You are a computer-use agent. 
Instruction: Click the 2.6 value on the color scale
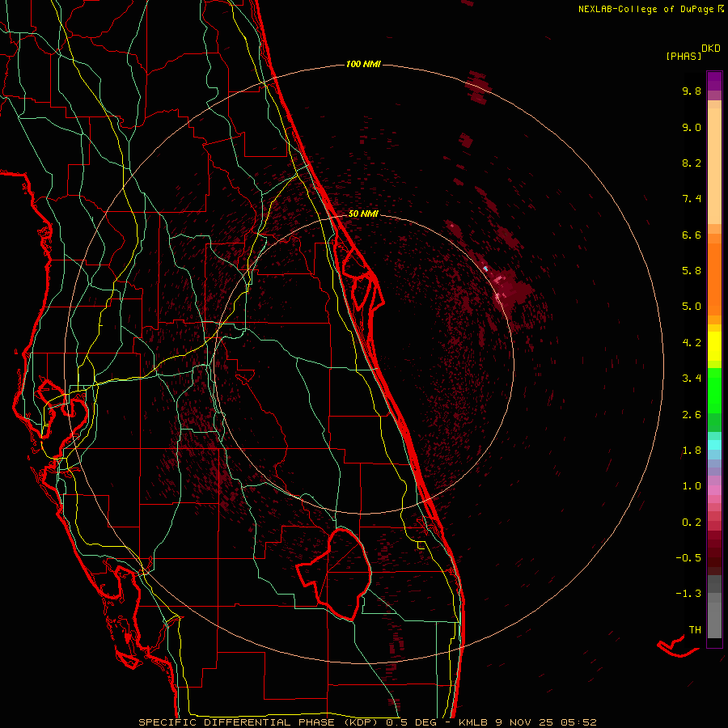[692, 415]
